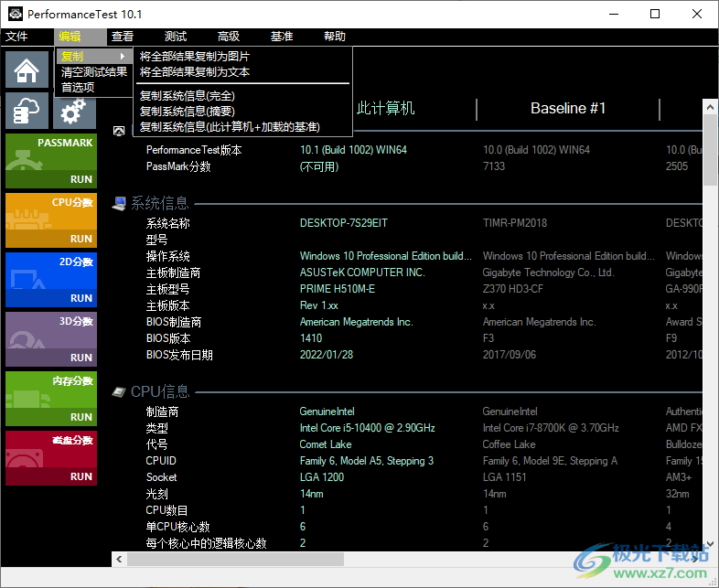The image size is (719, 588).
Task: Click horizontal scrollbar left arrow
Action: coord(119,559)
